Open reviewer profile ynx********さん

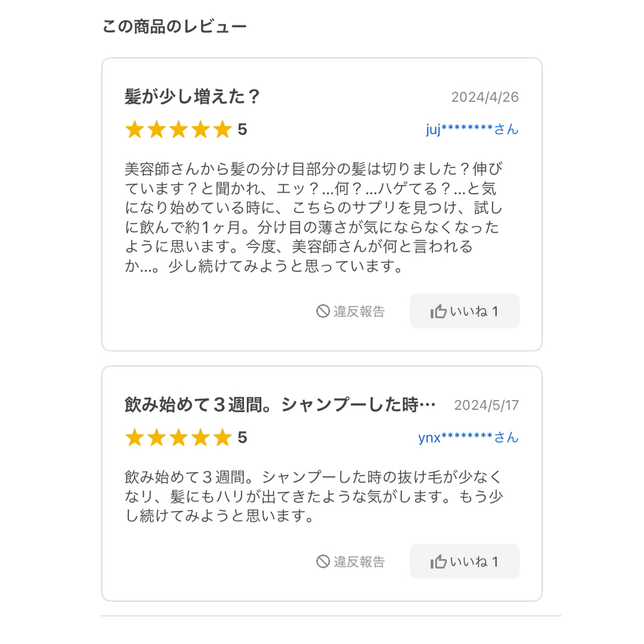[x=468, y=438]
